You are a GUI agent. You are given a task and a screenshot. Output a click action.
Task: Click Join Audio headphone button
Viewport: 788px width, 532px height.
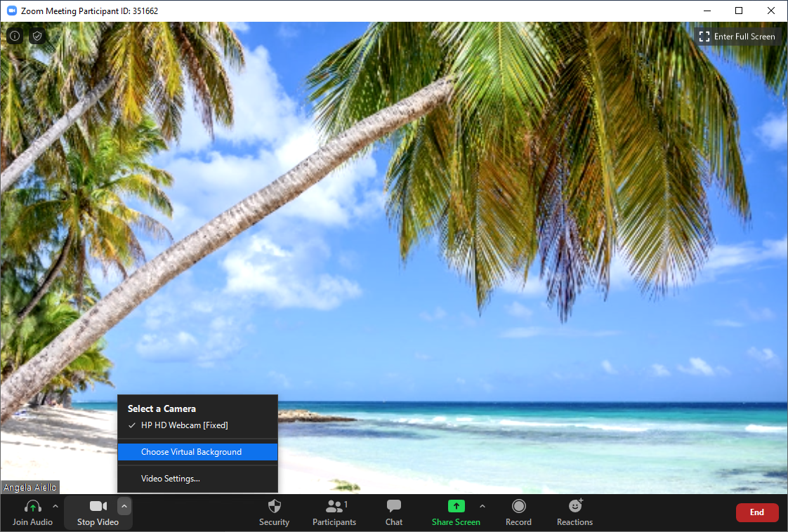pyautogui.click(x=32, y=513)
